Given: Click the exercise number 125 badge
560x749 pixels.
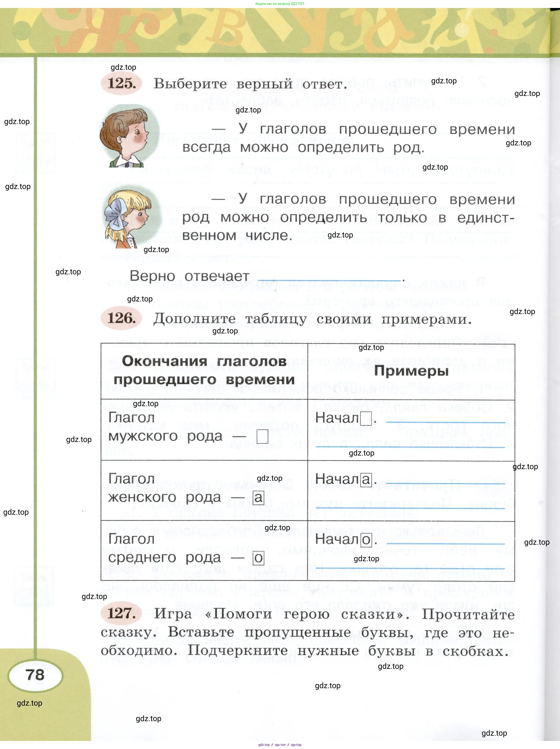Looking at the screenshot, I should click(122, 83).
